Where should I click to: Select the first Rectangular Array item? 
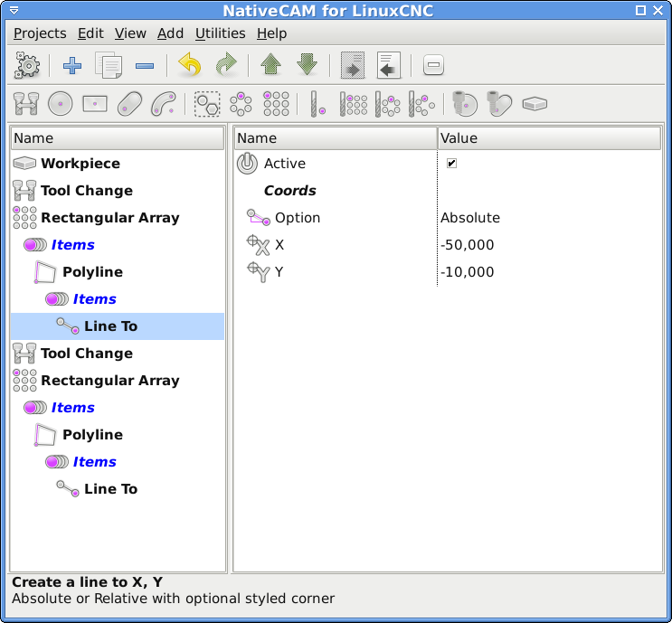tap(118, 218)
